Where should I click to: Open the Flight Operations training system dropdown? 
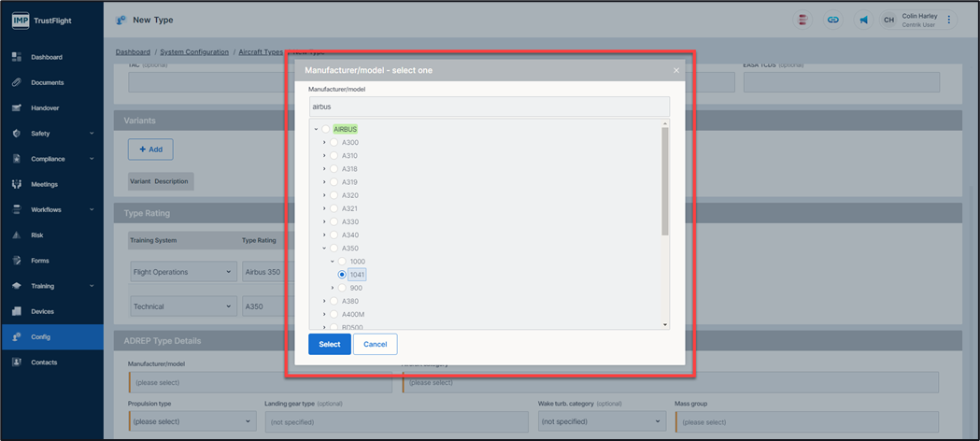(x=183, y=272)
